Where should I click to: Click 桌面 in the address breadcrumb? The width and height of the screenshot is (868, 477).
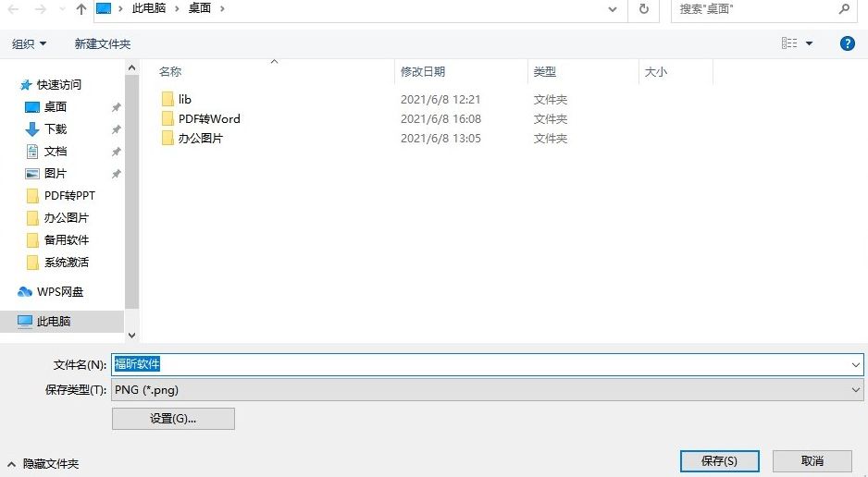199,8
